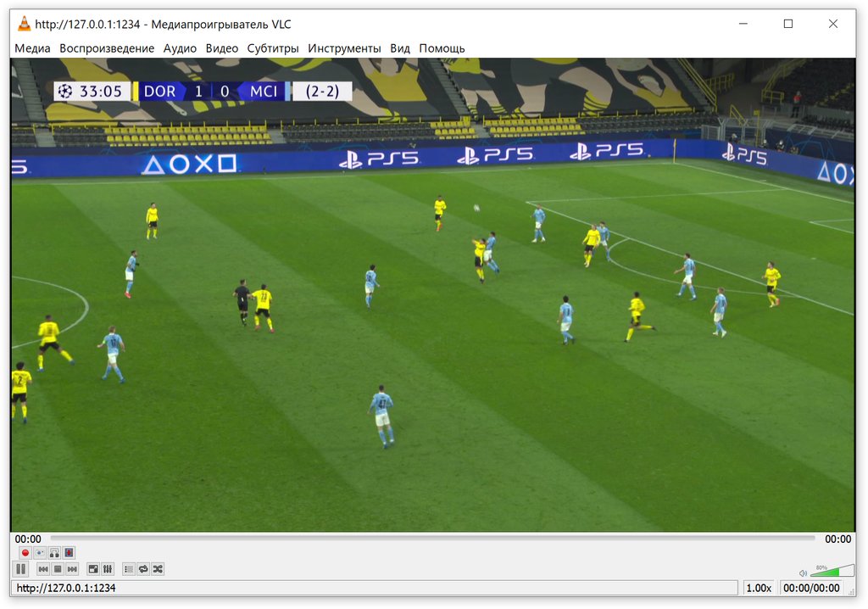The image size is (868, 609).
Task: Open the Инструменты menu
Action: click(x=344, y=48)
